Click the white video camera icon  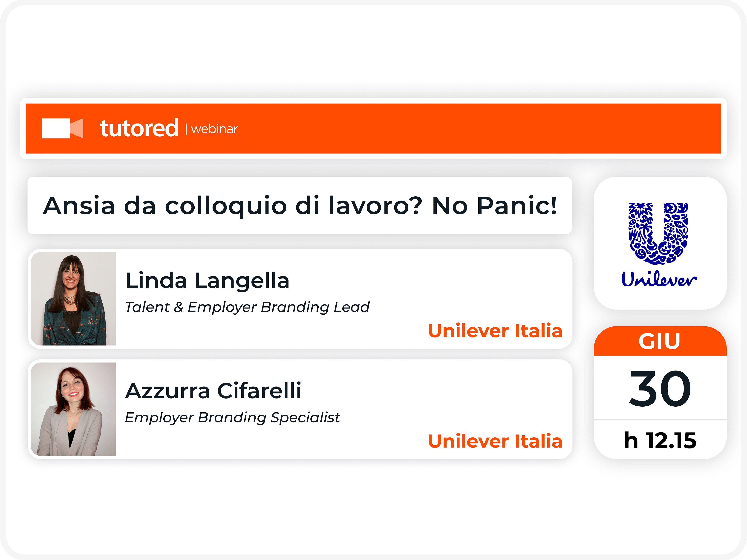coord(62,128)
